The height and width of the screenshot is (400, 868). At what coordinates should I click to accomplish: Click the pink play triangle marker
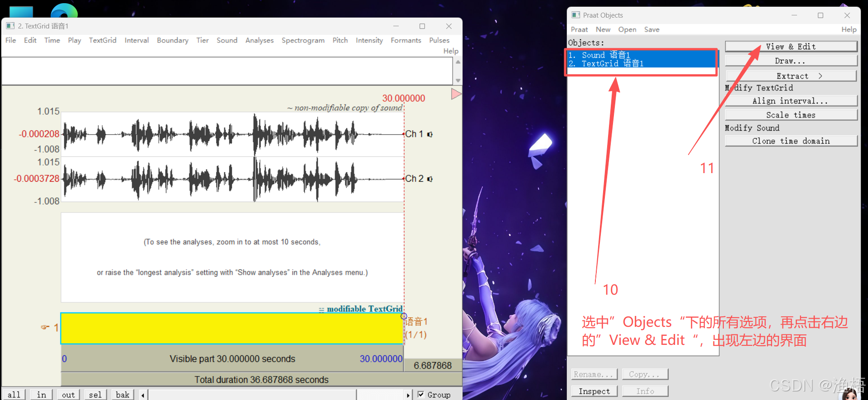[456, 94]
